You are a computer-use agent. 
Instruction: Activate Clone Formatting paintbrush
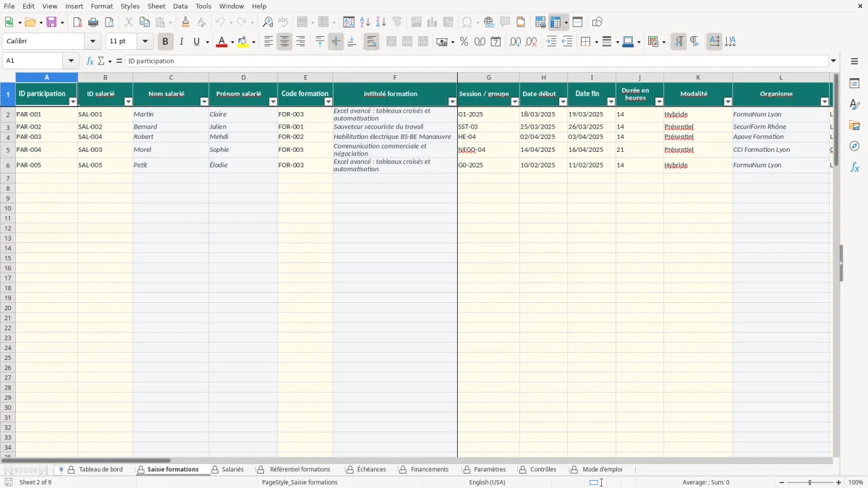coord(186,22)
